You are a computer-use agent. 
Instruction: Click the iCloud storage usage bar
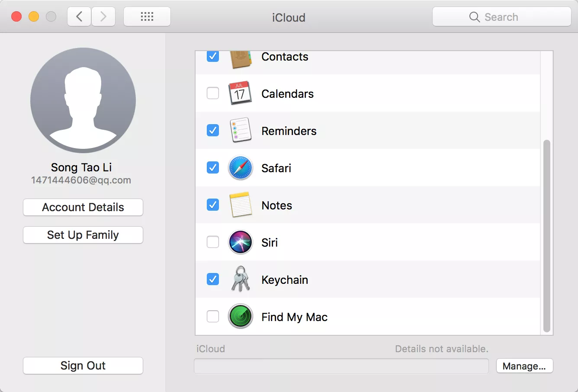pyautogui.click(x=341, y=366)
